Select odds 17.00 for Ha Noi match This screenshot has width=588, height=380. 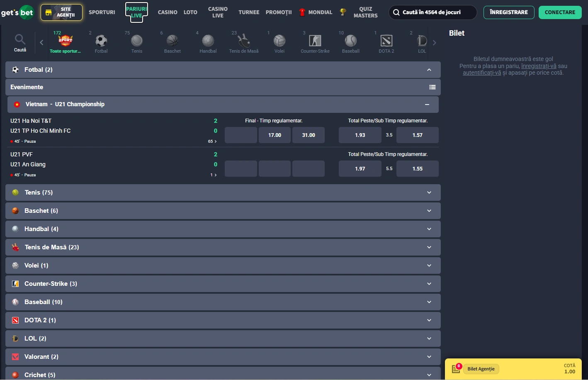pyautogui.click(x=275, y=135)
